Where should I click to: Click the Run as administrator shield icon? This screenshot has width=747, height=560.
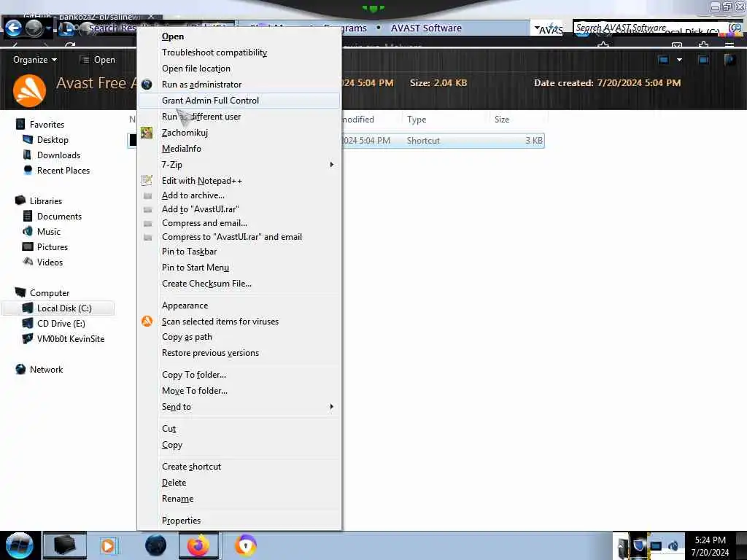tap(147, 85)
